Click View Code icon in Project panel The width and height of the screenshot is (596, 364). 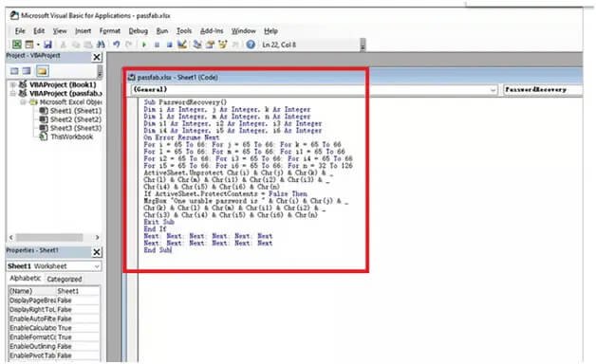[14, 71]
